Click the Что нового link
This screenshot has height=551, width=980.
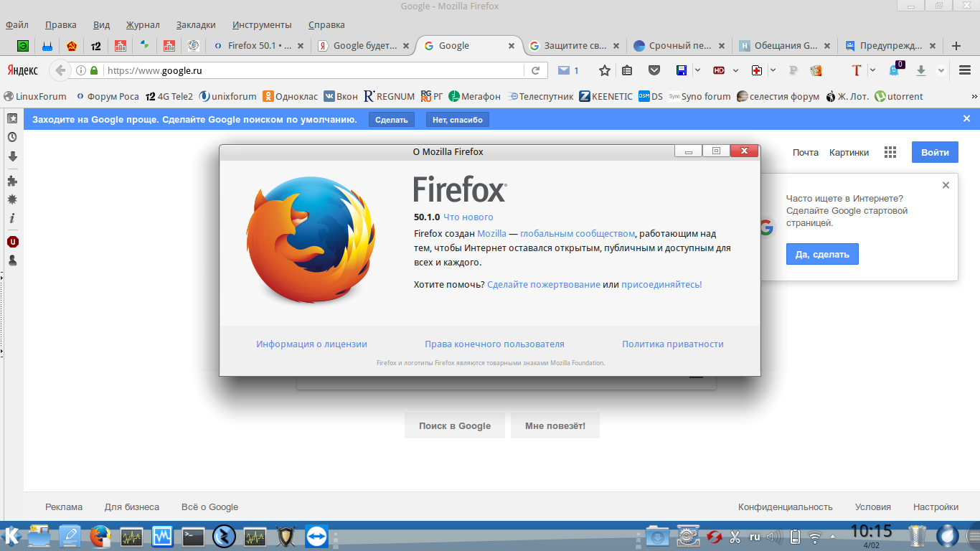[x=468, y=217]
